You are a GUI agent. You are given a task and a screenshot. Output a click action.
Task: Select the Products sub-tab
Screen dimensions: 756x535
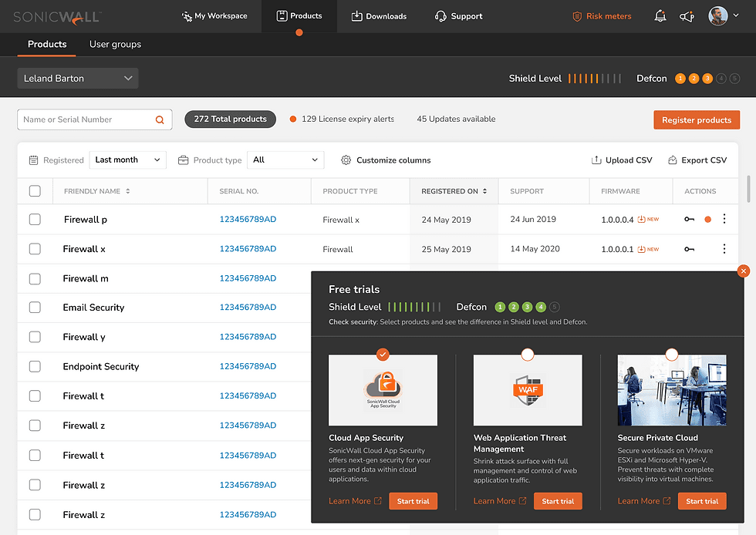point(47,45)
